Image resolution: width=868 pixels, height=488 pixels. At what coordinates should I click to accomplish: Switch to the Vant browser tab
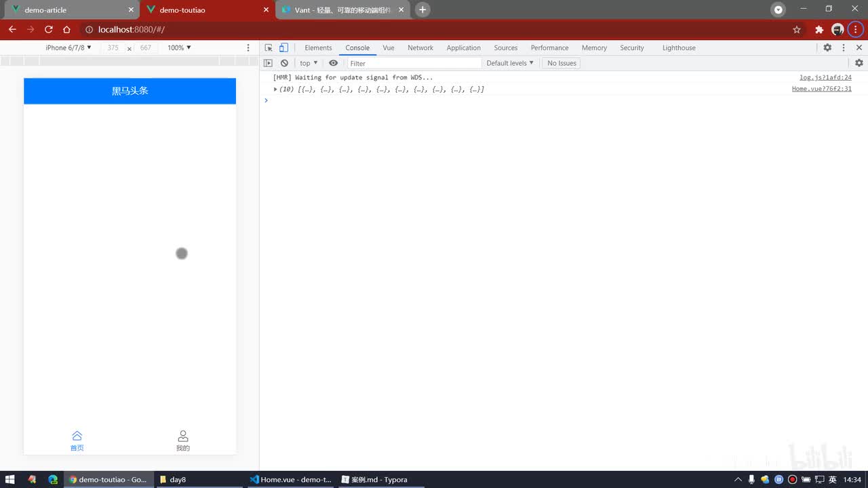coord(342,10)
